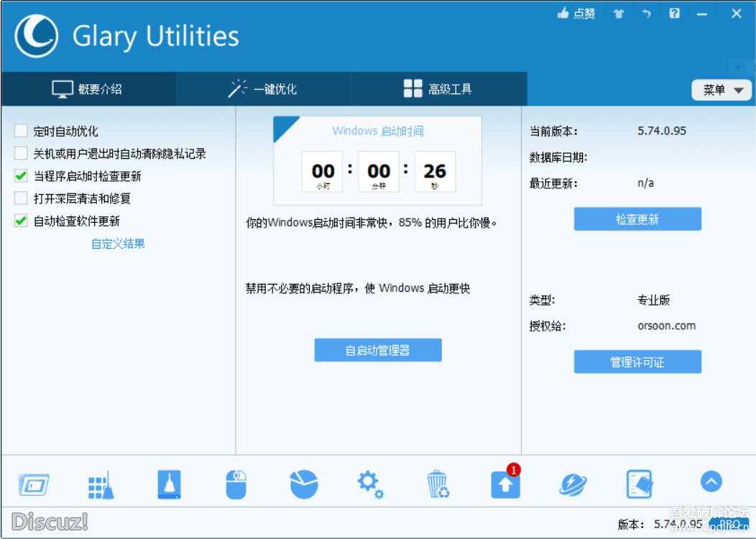Click the 专业版 type value
756x539 pixels.
[x=654, y=300]
